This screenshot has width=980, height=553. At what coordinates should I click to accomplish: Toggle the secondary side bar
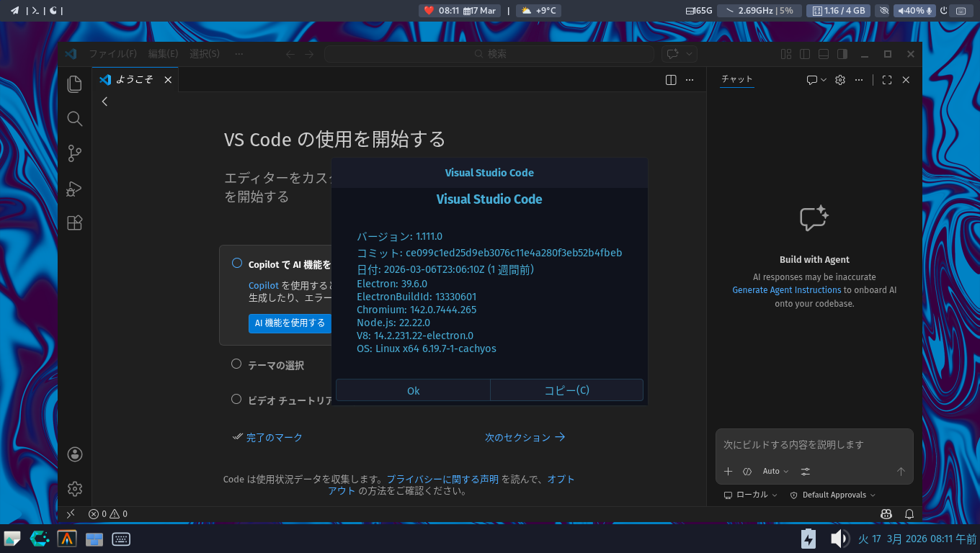[x=842, y=54]
